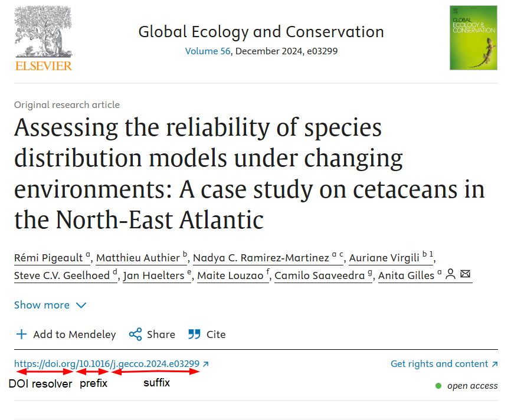Open the journal cover thumbnail
The width and height of the screenshot is (511, 420).
(x=473, y=38)
